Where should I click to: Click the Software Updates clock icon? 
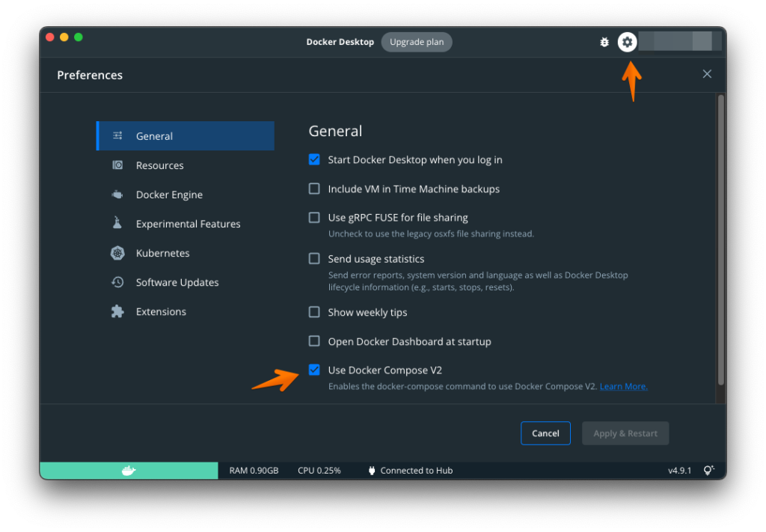pyautogui.click(x=117, y=282)
